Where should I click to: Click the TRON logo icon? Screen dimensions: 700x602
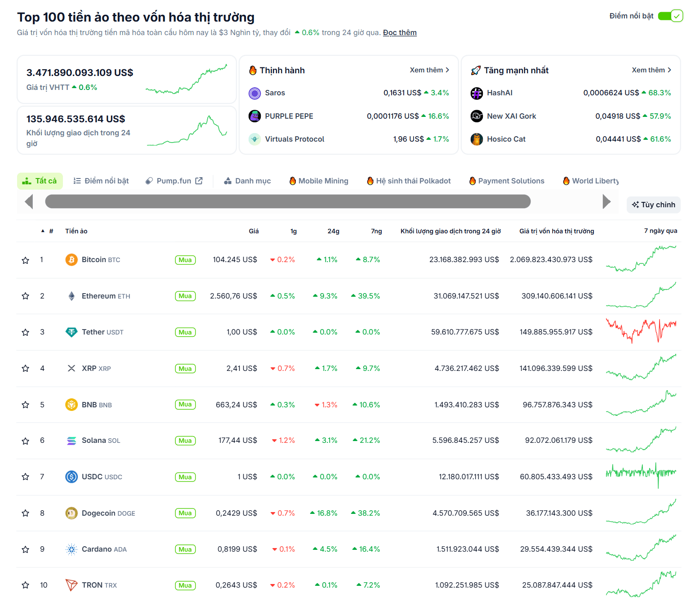pyautogui.click(x=71, y=585)
